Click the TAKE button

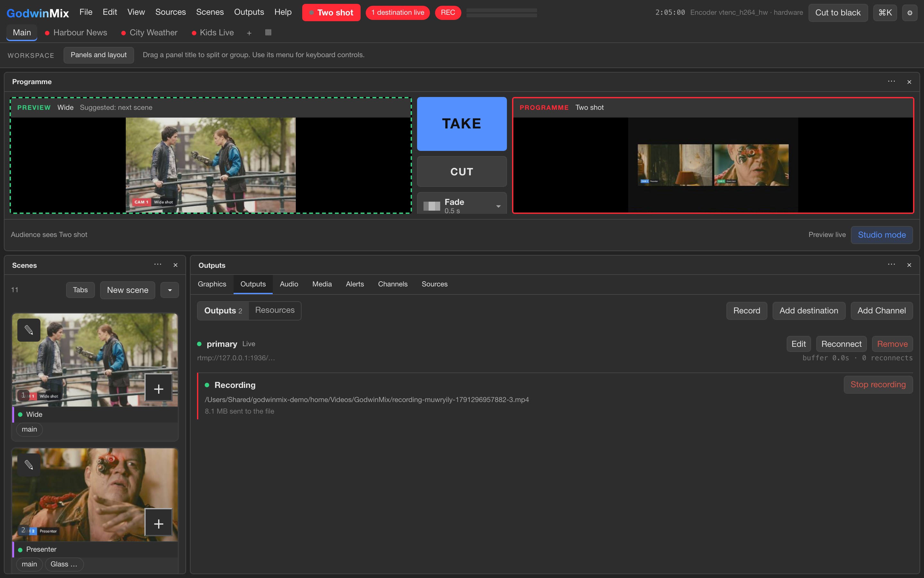[x=462, y=124]
